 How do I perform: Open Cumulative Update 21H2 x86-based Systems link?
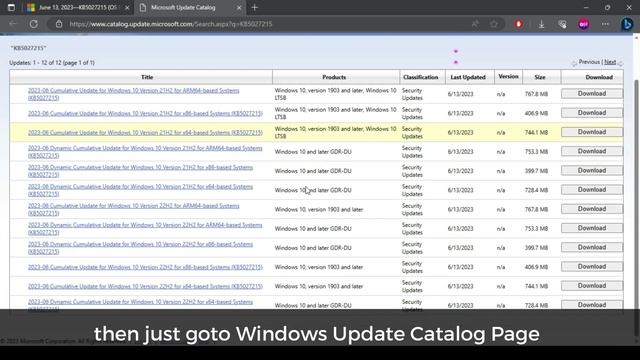point(145,113)
